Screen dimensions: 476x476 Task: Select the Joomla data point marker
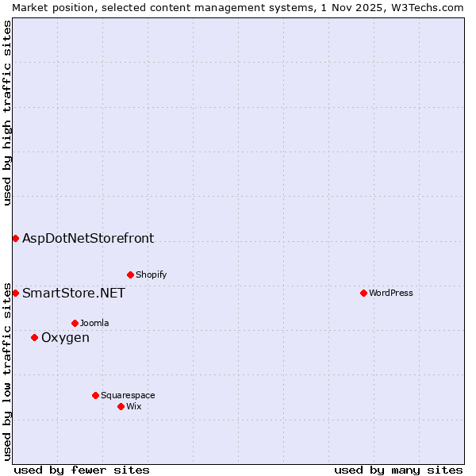[75, 323]
